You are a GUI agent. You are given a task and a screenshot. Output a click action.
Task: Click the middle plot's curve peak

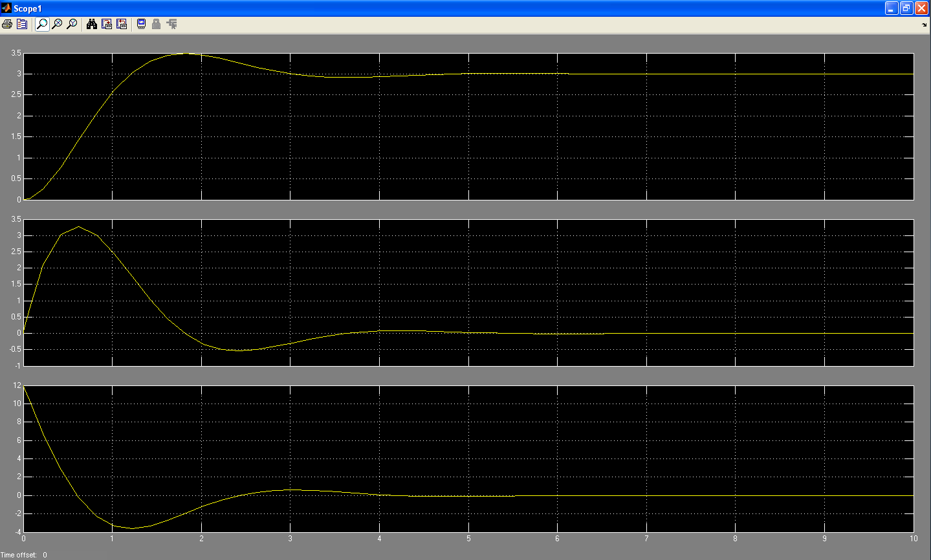[78, 226]
